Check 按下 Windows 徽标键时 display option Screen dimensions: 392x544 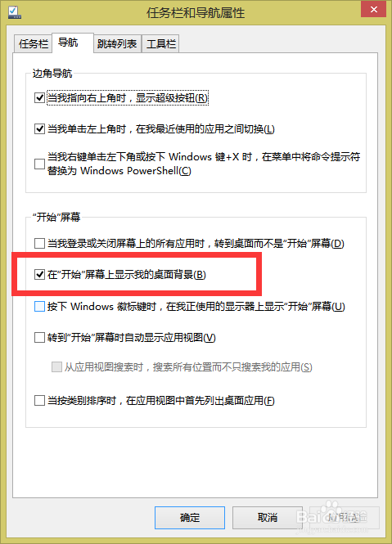click(x=39, y=306)
